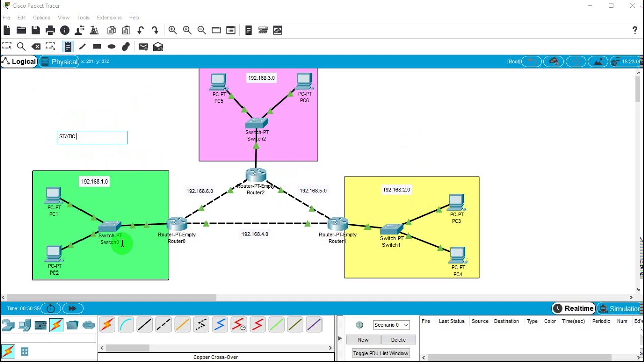
Task: Click the Copy icon in toolbar
Action: [112, 30]
